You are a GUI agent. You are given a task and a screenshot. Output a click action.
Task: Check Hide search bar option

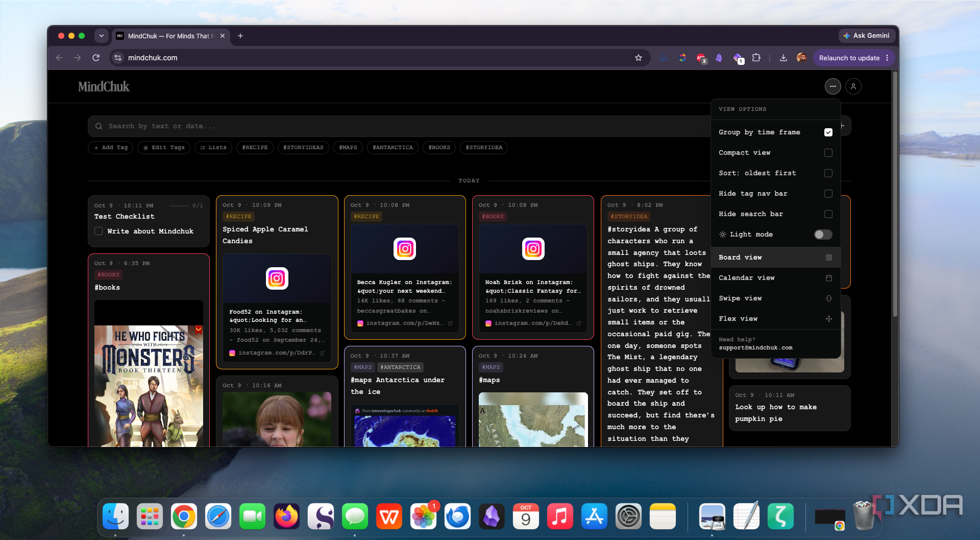coord(828,214)
